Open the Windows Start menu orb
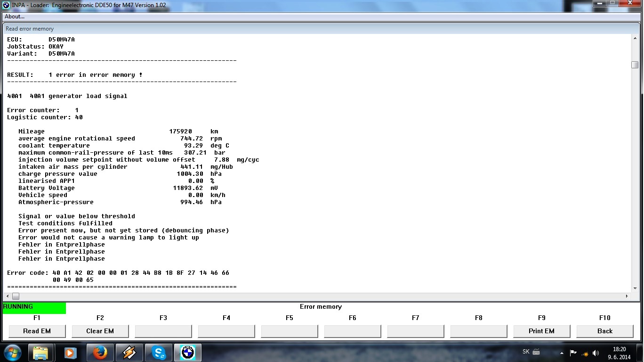The image size is (644, 362). tap(12, 352)
